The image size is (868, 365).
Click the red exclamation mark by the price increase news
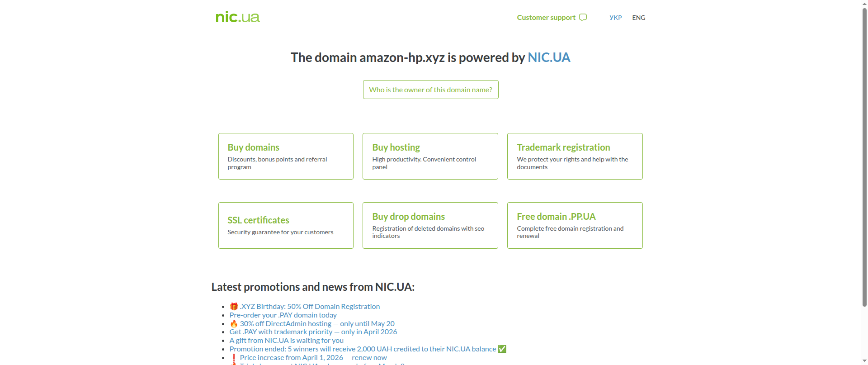point(234,358)
